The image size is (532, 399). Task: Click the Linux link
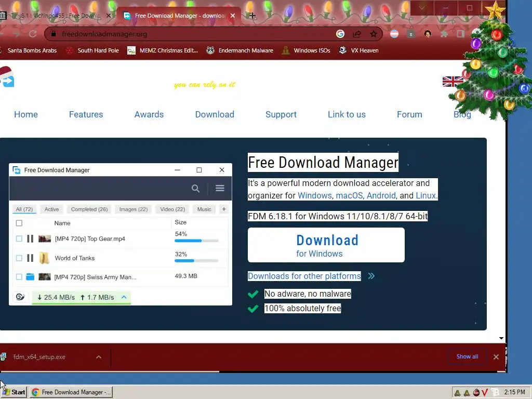[426, 195]
